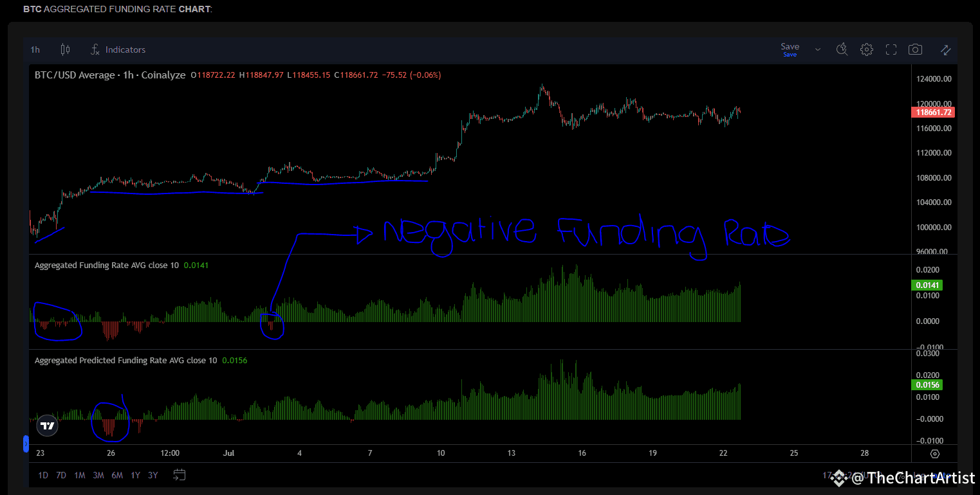The height and width of the screenshot is (495, 980).
Task: Open the price axis settings hexagon icon
Action: coord(935,453)
